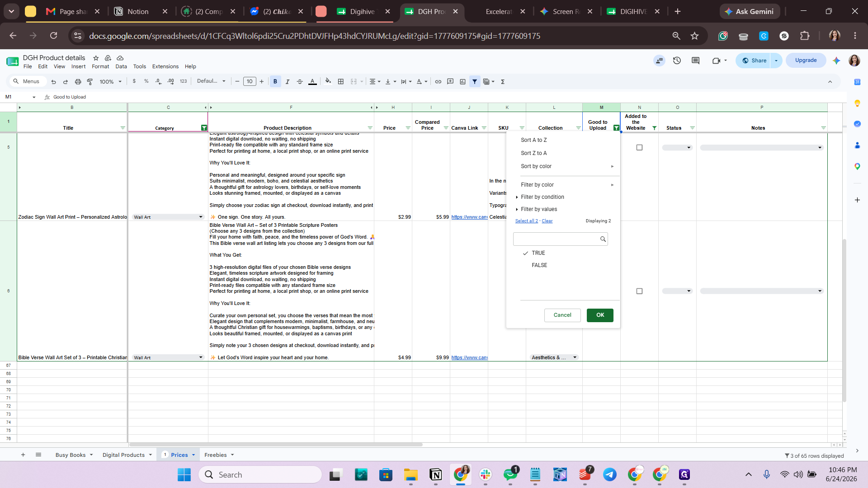This screenshot has width=868, height=488.
Task: Tick the Added to Website checkbox in row 6
Action: point(639,291)
